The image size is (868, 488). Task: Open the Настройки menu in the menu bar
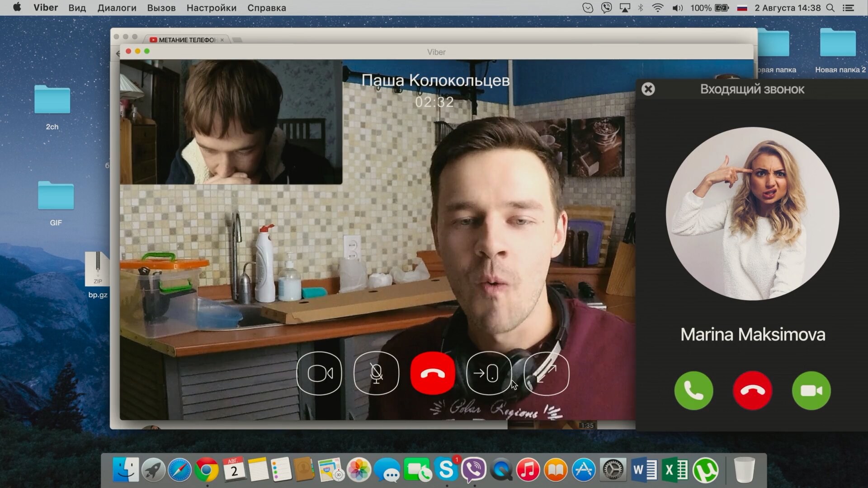[211, 8]
